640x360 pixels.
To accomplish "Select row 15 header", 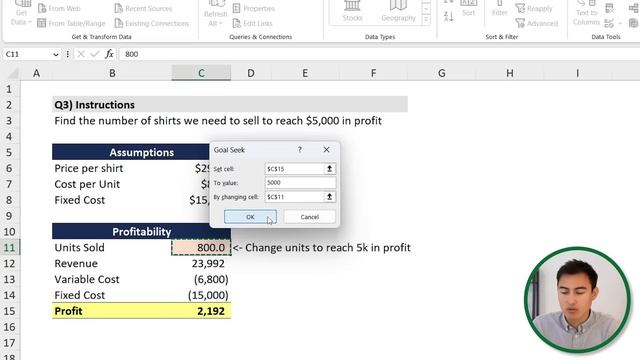I will (x=9, y=311).
